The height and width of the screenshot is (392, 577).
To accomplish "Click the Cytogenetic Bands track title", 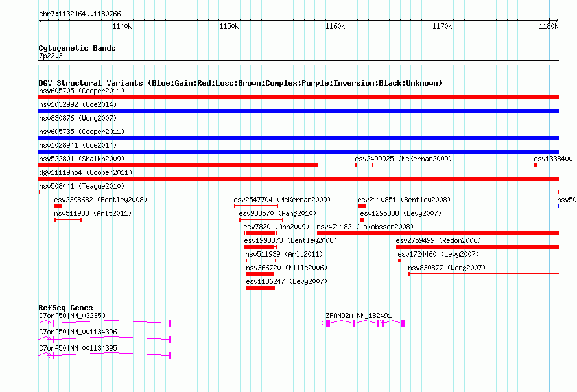I will coord(77,48).
